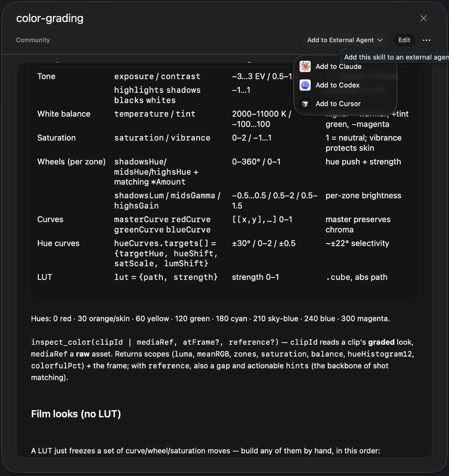Click the Edit button
This screenshot has width=449, height=476.
tap(404, 40)
